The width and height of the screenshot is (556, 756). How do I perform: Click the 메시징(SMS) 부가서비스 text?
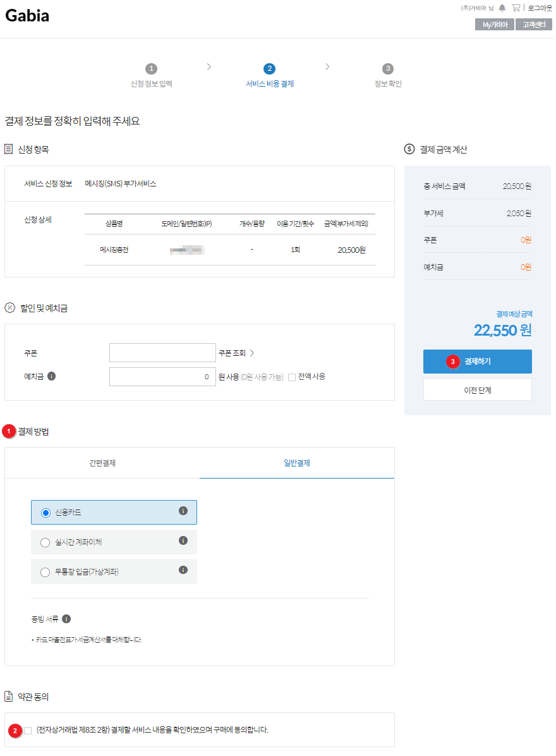click(121, 184)
